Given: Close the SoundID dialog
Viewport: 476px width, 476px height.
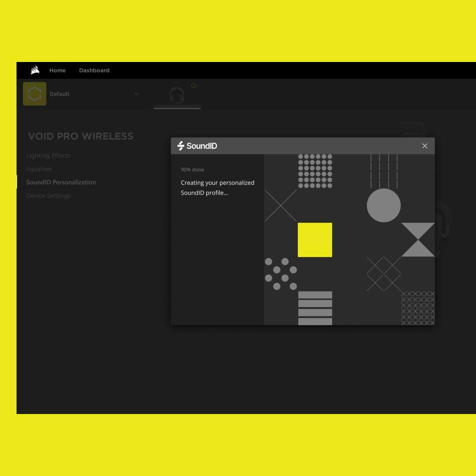Looking at the screenshot, I should (x=424, y=146).
